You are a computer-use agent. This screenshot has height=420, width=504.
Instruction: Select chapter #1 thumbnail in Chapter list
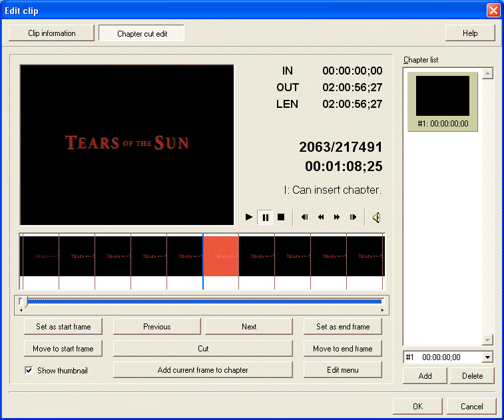tap(443, 101)
